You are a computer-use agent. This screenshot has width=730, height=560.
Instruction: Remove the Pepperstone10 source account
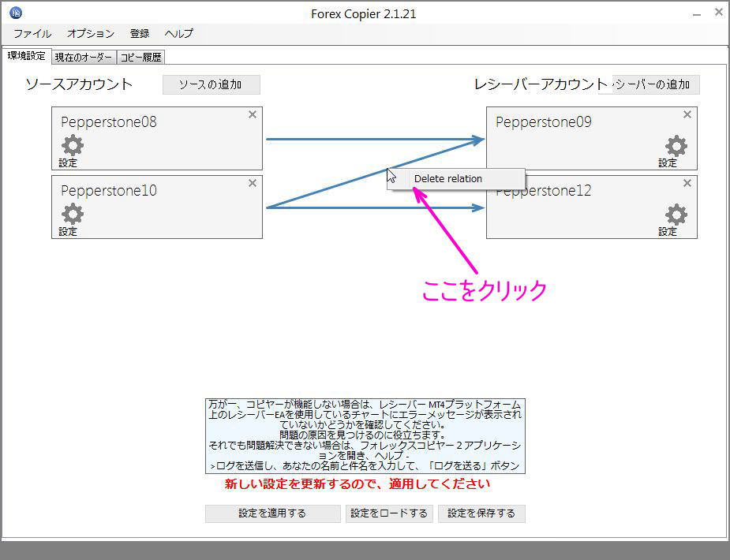(252, 182)
